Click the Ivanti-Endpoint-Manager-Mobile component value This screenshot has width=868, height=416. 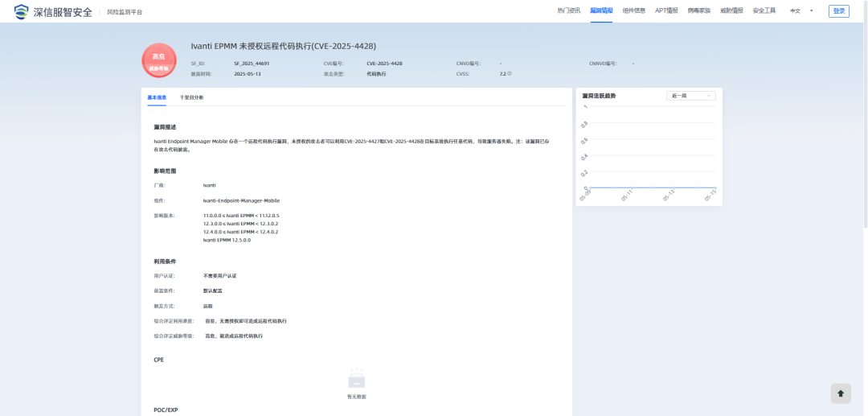pyautogui.click(x=241, y=200)
